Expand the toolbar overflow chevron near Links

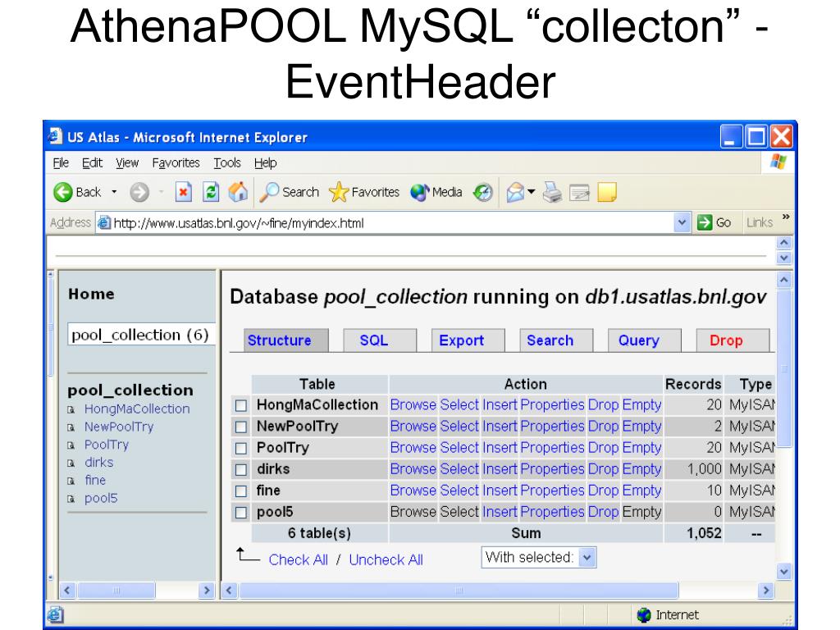point(786,217)
